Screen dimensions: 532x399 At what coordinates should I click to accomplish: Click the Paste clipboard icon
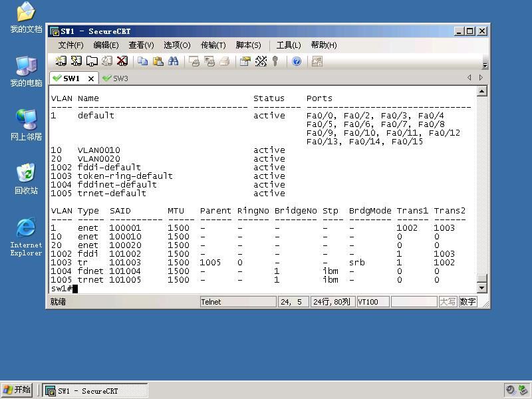coord(158,61)
